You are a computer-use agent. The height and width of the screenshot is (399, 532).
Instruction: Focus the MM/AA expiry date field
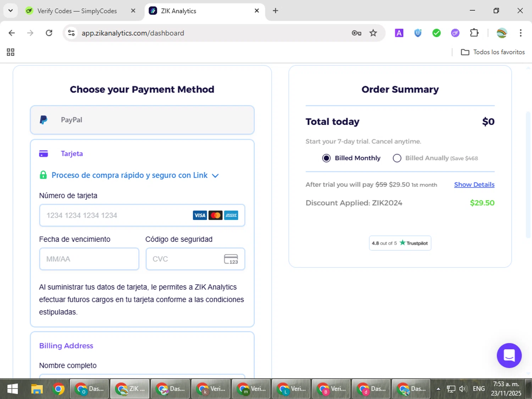pos(89,259)
